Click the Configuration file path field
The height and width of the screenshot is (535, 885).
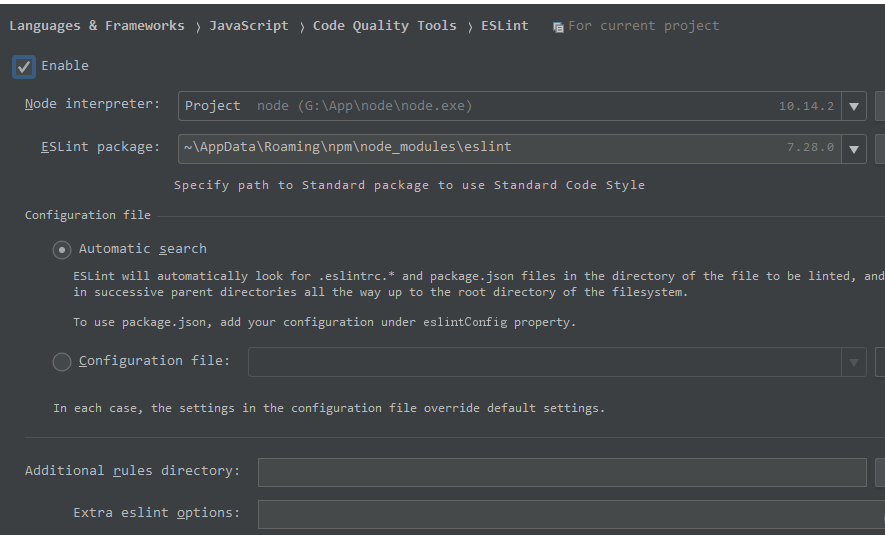pyautogui.click(x=545, y=362)
